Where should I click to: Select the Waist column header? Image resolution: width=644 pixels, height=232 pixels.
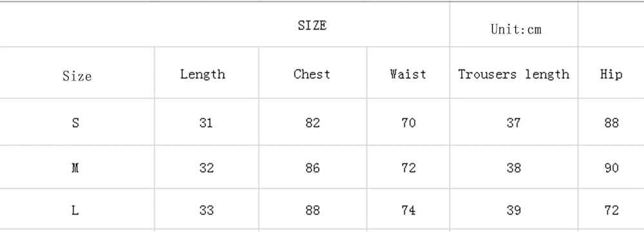click(408, 74)
